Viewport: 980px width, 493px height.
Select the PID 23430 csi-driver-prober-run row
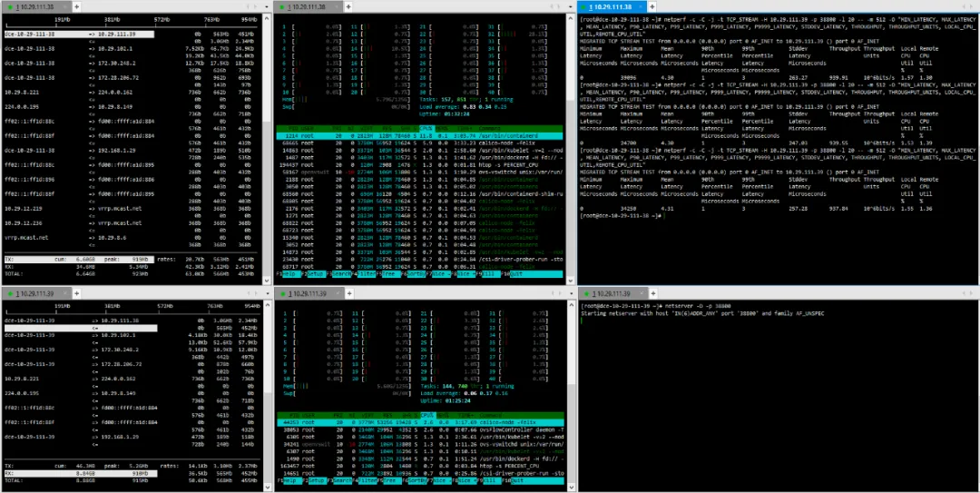pyautogui.click(x=420, y=259)
